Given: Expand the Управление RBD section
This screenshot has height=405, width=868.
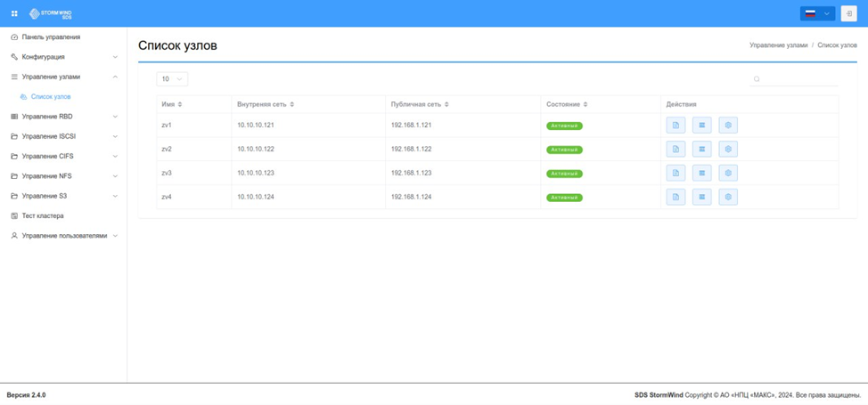Looking at the screenshot, I should point(63,117).
